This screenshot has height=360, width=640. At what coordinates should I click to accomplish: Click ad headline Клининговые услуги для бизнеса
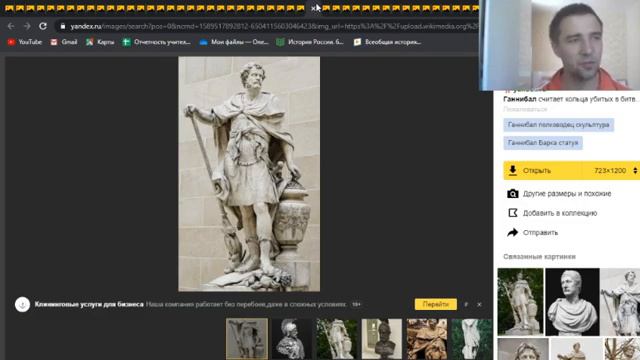(89, 304)
